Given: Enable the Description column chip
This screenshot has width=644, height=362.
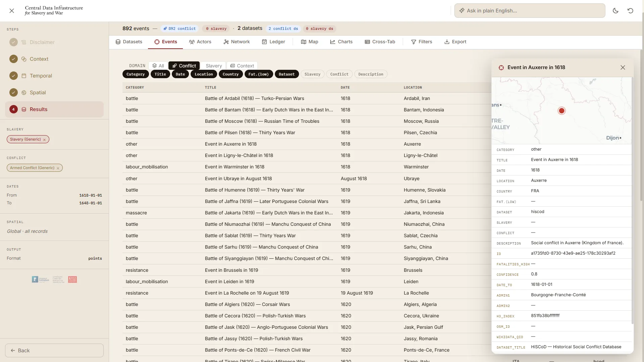Looking at the screenshot, I should 370,74.
